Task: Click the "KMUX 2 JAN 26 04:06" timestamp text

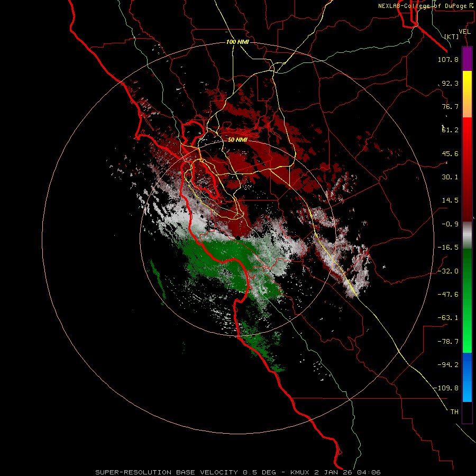Action: (x=335, y=472)
